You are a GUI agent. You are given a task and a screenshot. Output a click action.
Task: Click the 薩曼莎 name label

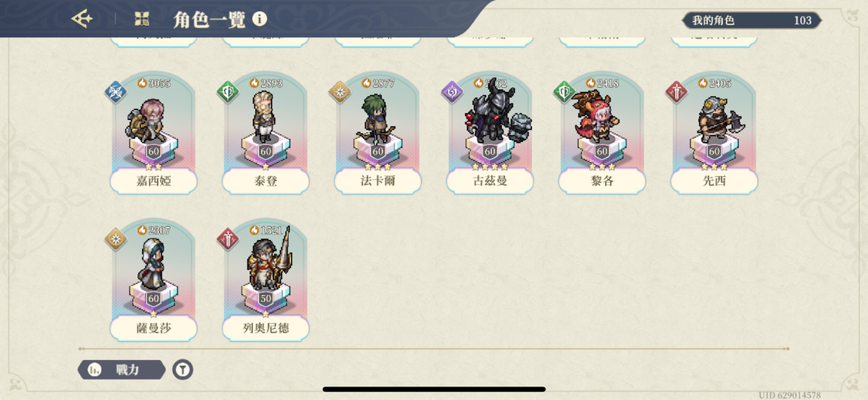(x=153, y=328)
